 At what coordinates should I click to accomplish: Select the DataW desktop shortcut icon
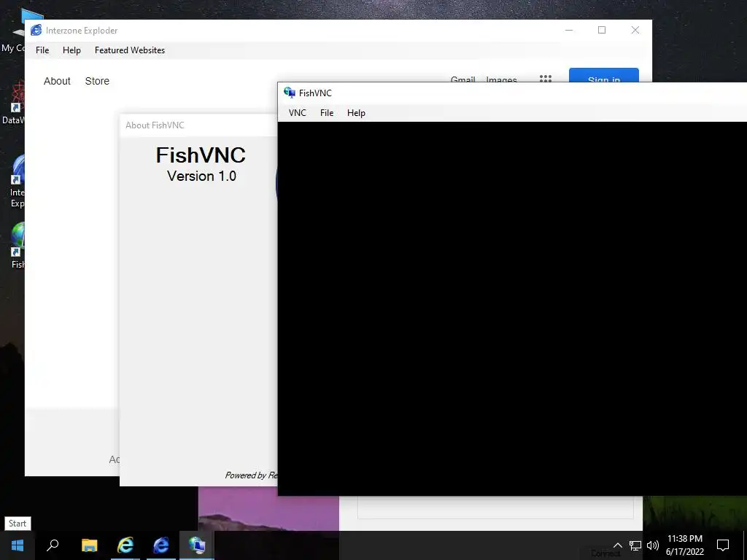[x=13, y=103]
